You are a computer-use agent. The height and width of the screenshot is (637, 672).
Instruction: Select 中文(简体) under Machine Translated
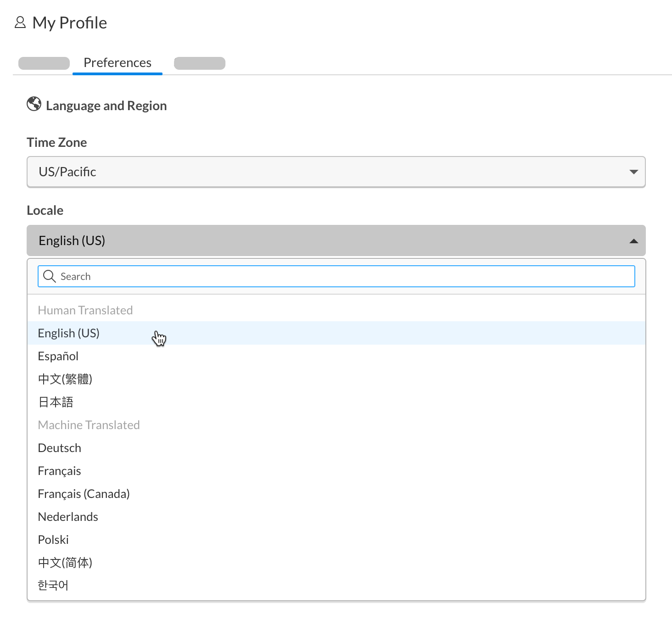[65, 563]
